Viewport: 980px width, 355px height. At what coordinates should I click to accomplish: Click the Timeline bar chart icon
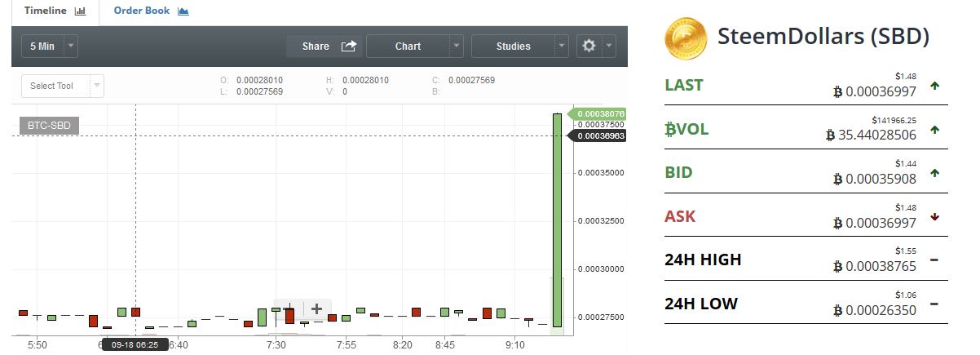tap(80, 11)
